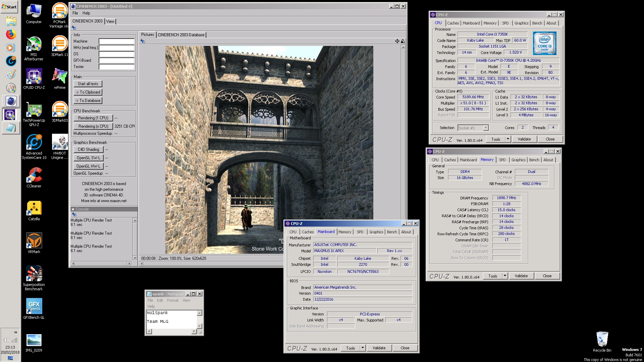Click the Tester input field
Image resolution: width=644 pixels, height=362 pixels.
coord(116,67)
